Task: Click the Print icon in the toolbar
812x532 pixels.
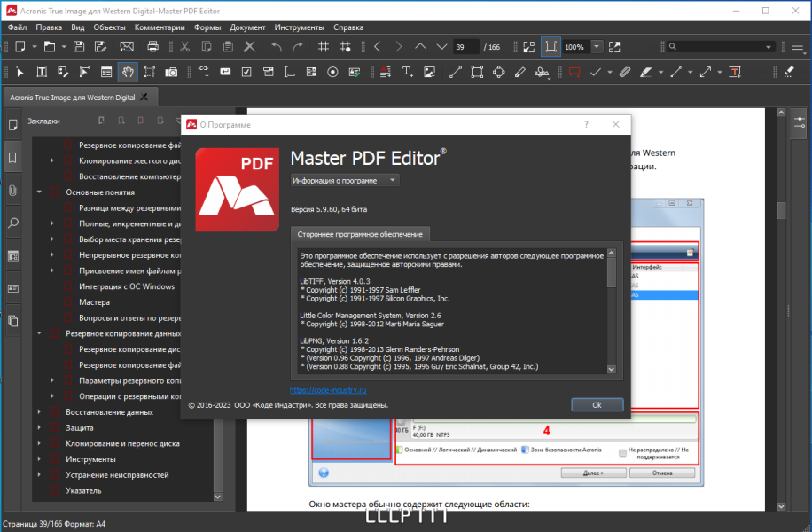Action: tap(152, 47)
